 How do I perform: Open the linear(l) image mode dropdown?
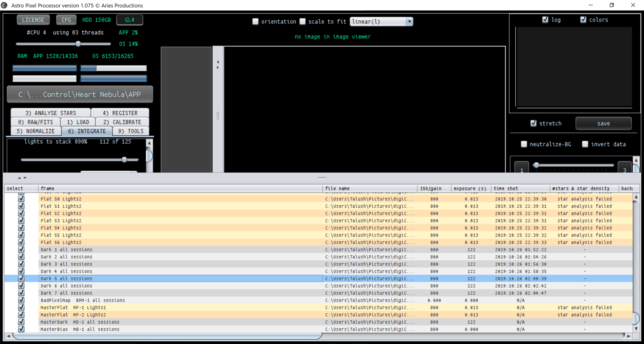382,22
